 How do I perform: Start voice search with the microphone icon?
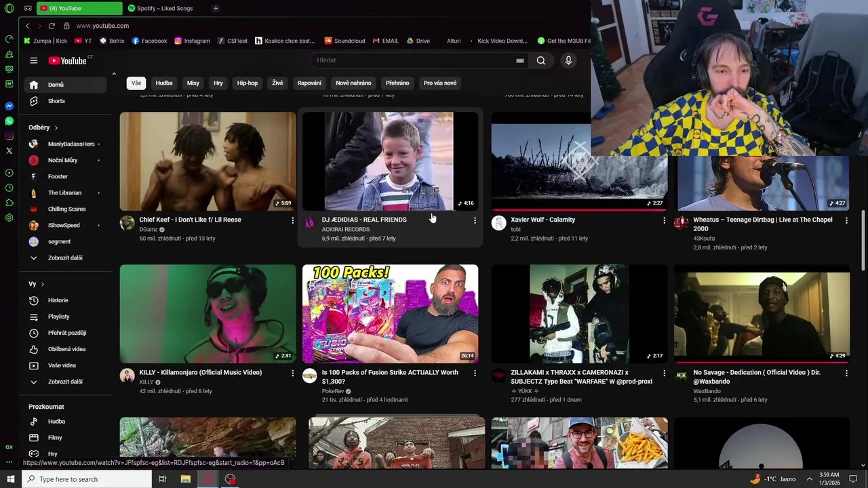tap(568, 60)
